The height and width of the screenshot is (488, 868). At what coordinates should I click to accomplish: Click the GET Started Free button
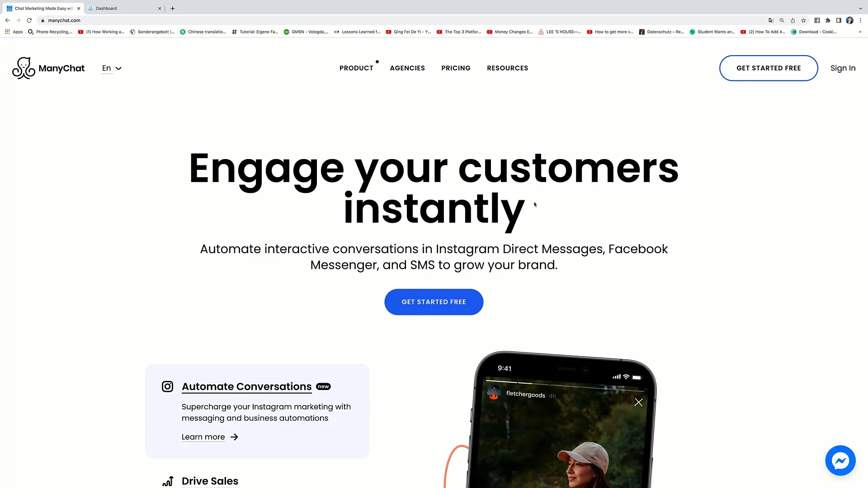pos(434,301)
